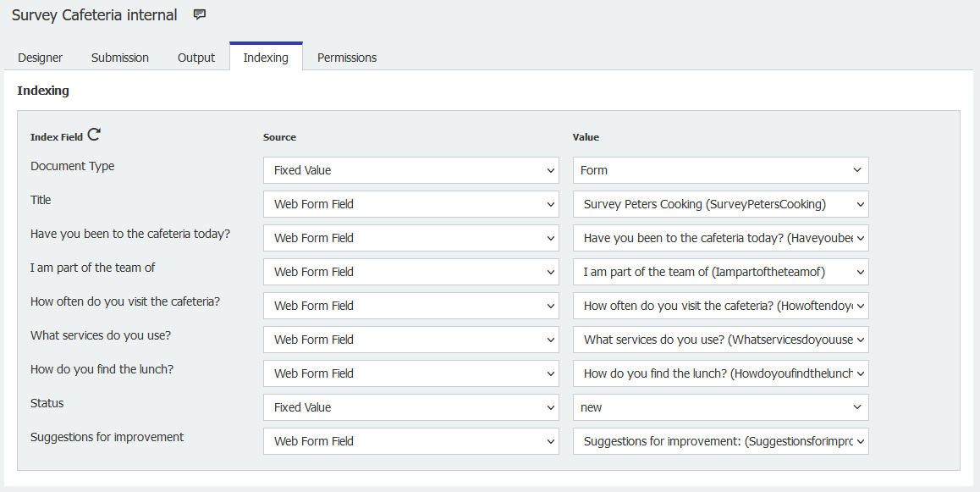The height and width of the screenshot is (492, 980).
Task: Switch to the Designer tab
Action: pos(40,57)
